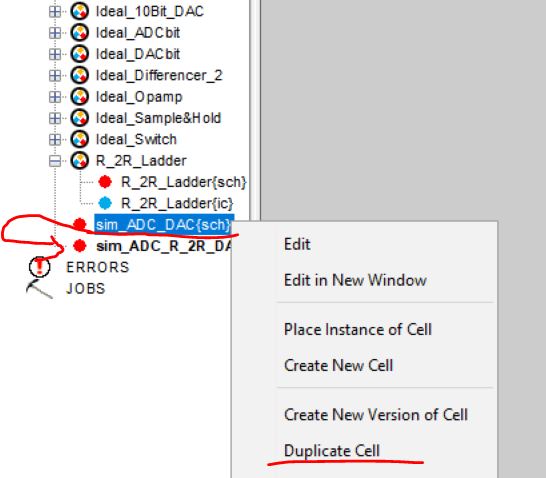The height and width of the screenshot is (478, 546).
Task: Expand the Ideal_Sample&Hold tree node
Action: (55, 118)
